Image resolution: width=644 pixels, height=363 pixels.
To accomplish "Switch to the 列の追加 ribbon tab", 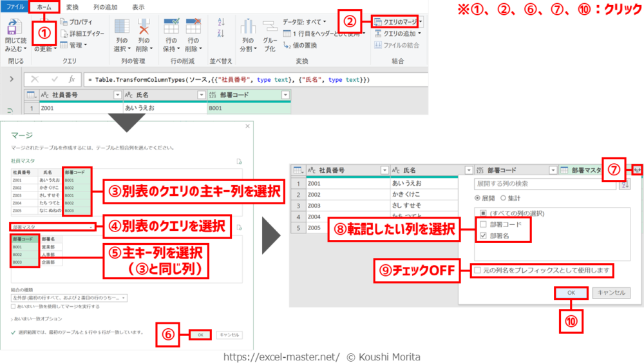I will tap(105, 7).
